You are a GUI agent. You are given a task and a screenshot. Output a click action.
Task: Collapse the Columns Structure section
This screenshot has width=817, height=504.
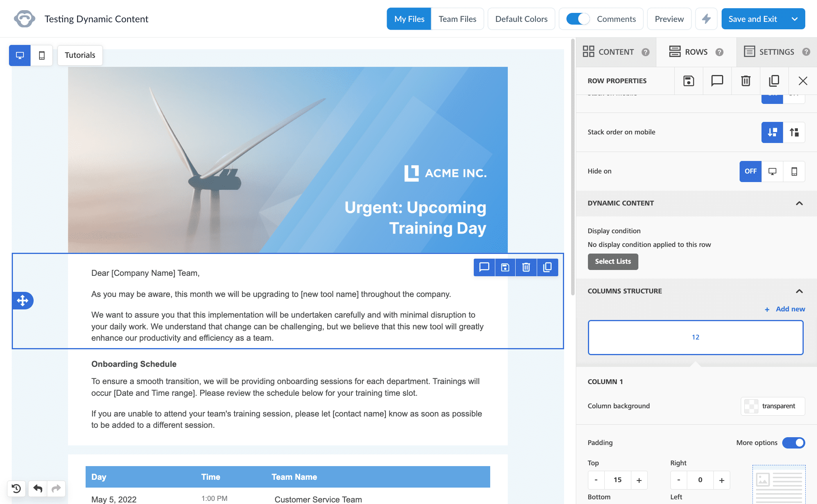click(x=800, y=291)
